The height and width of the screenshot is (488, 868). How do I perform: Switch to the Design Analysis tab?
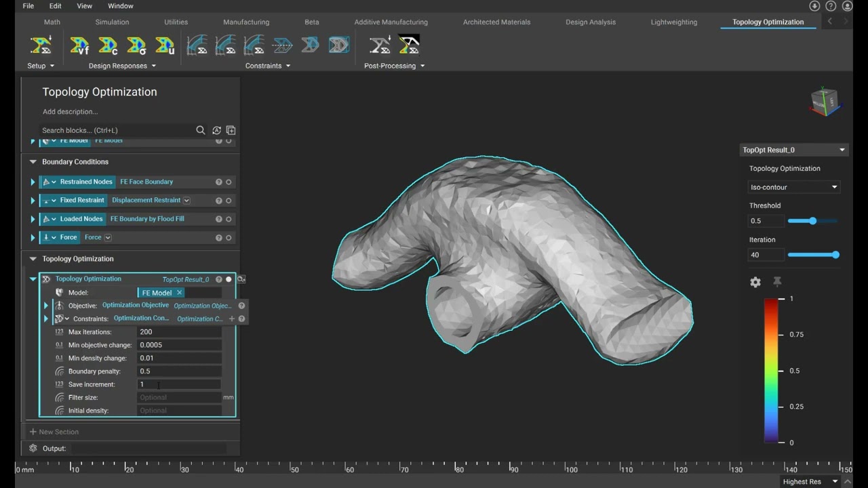click(x=591, y=22)
